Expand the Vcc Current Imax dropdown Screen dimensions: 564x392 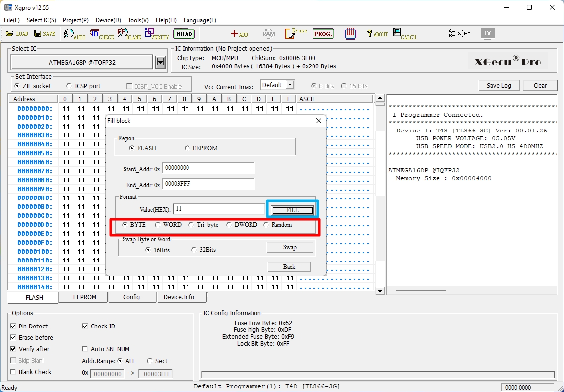(290, 85)
